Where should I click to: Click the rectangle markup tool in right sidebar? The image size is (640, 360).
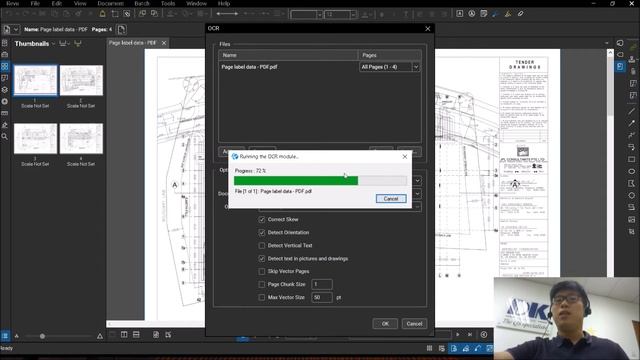[x=631, y=160]
